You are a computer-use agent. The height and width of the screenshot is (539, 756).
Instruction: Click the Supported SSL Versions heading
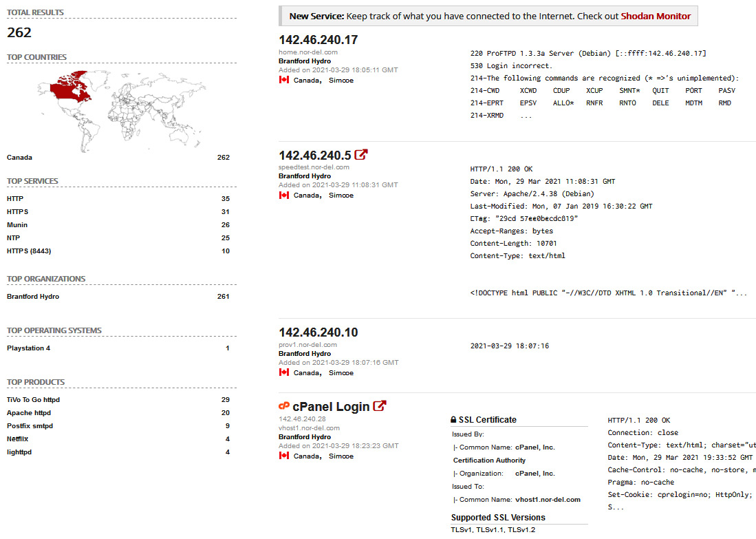click(x=498, y=517)
